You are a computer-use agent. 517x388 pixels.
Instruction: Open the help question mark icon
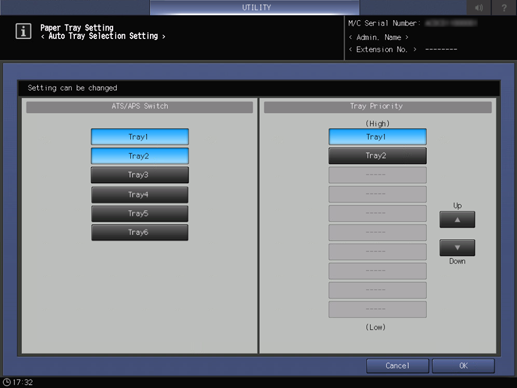[504, 7]
